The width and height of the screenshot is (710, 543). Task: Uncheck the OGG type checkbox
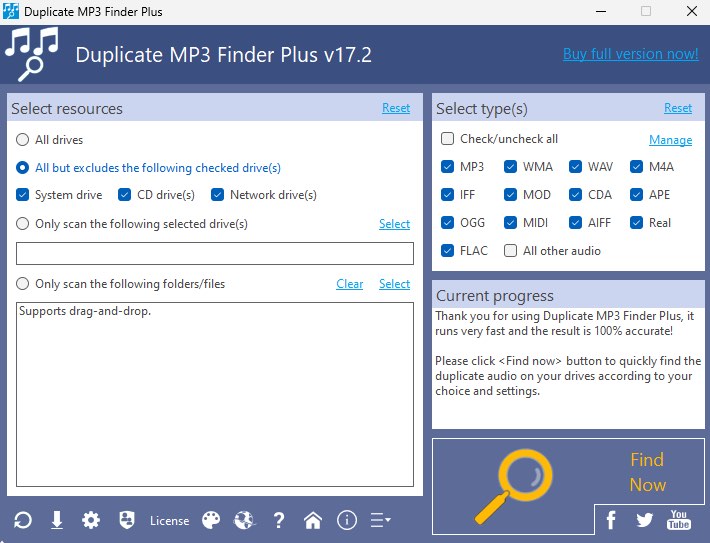[447, 223]
